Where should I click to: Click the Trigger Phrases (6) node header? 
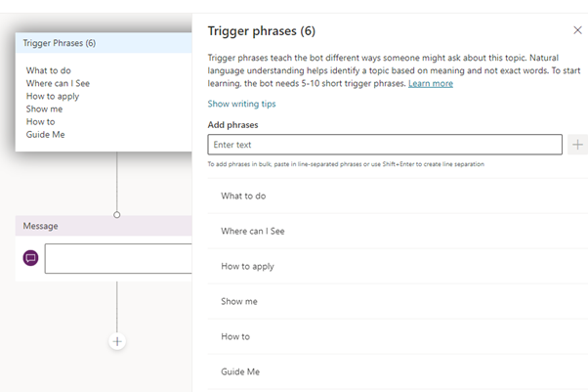104,43
